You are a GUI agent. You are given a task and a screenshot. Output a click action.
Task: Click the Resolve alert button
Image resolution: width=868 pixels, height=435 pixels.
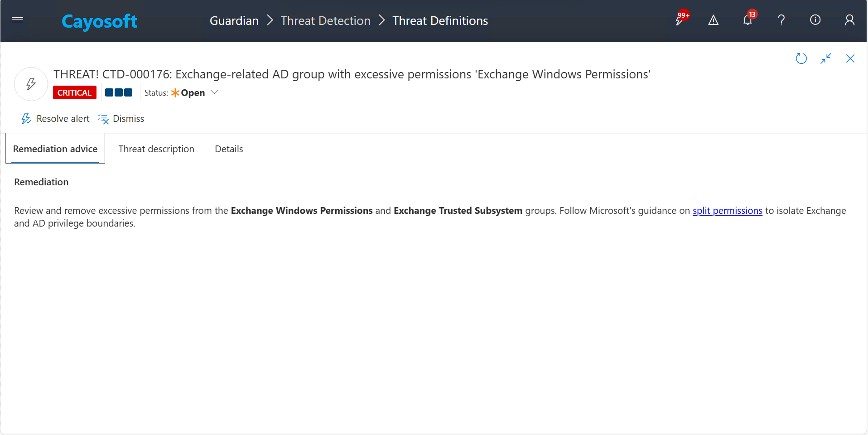tap(56, 119)
